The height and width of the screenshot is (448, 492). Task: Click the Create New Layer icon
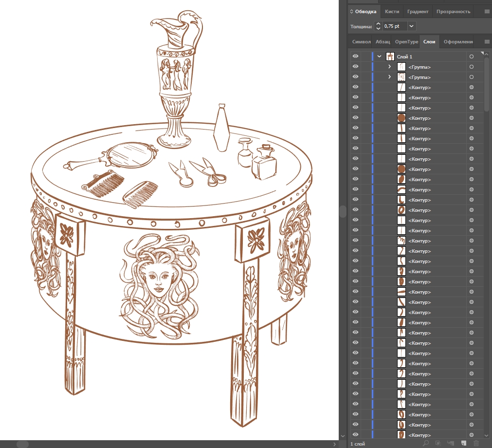coord(464,443)
